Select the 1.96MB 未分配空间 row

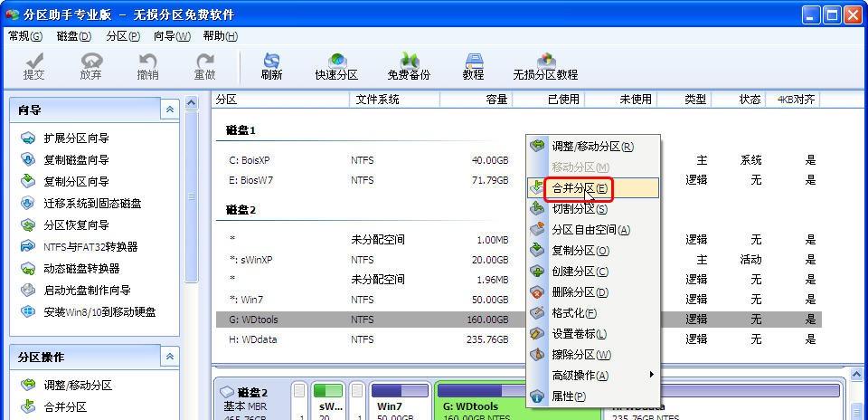coord(518,280)
